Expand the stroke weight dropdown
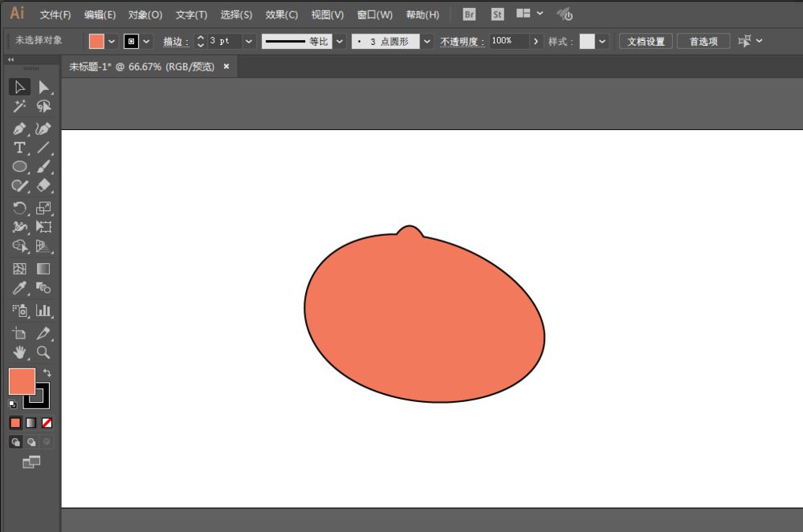Viewport: 803px width, 532px height. click(248, 41)
